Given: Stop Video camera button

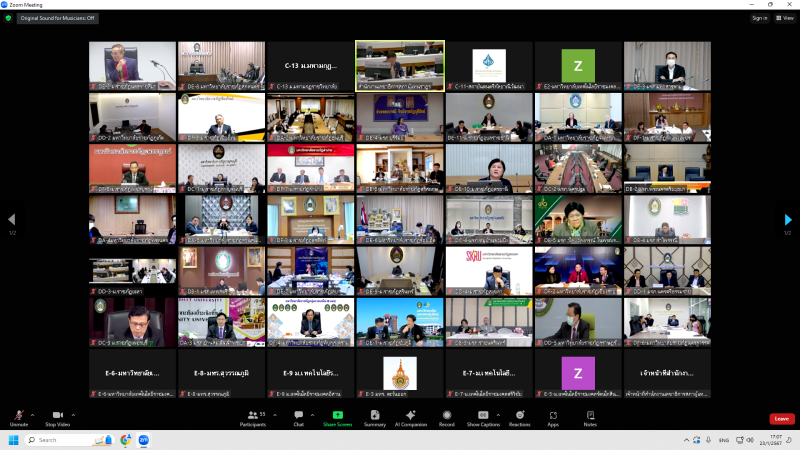Looking at the screenshot, I should (57, 417).
